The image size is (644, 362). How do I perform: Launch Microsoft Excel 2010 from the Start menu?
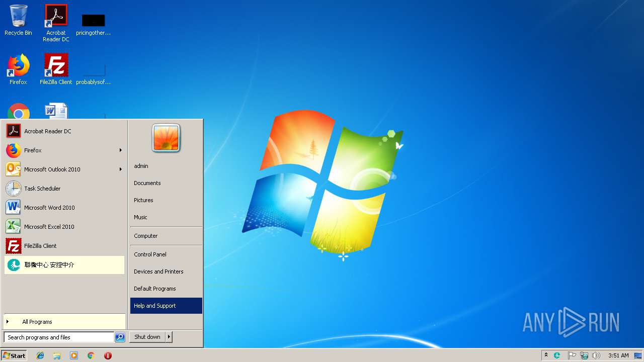[x=64, y=227]
